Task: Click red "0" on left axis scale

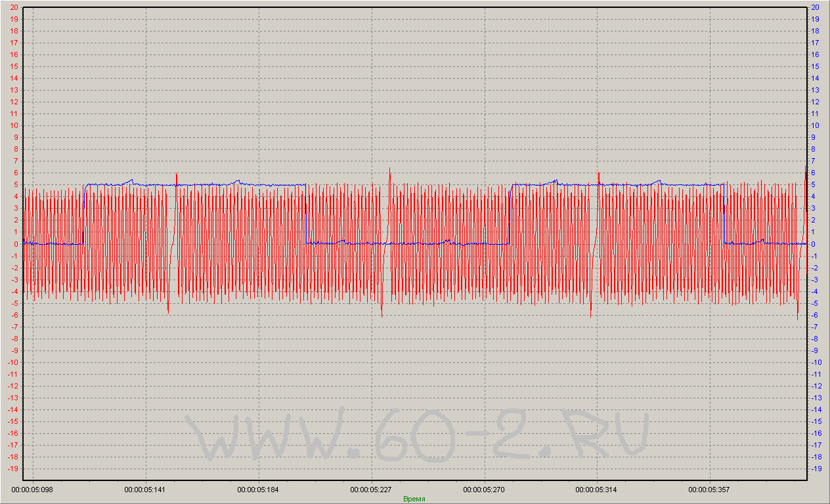Action: point(15,244)
